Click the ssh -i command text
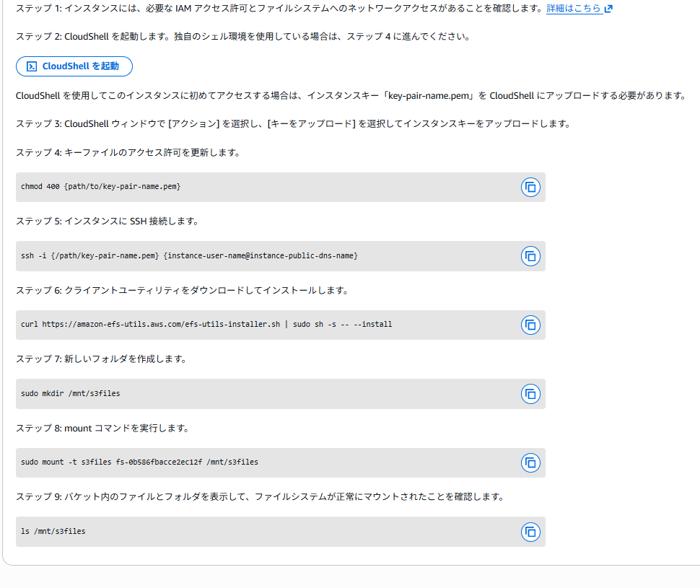700x588 pixels. point(189,256)
